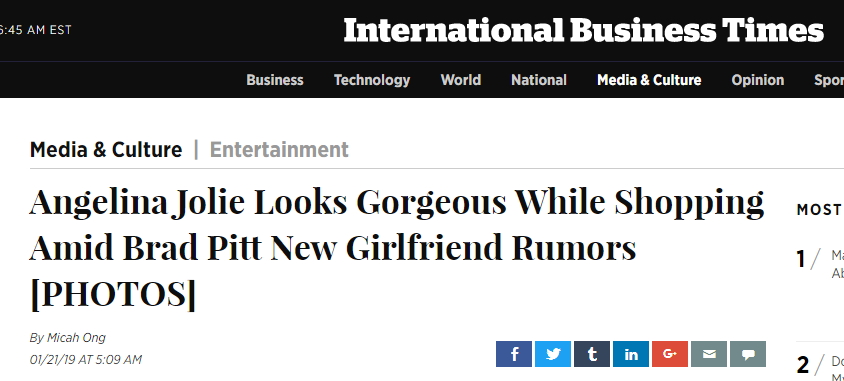The width and height of the screenshot is (844, 381).
Task: View author Micah Ong's profile
Action: (x=76, y=338)
